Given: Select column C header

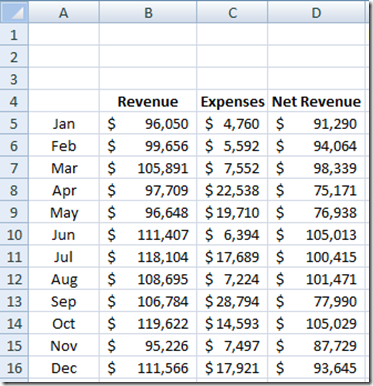Looking at the screenshot, I should 232,13.
